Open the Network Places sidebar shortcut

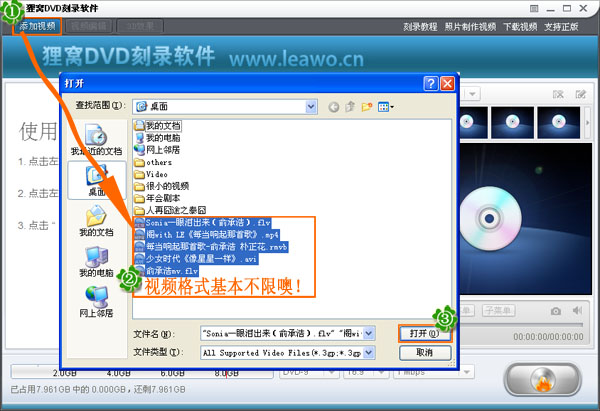(97, 301)
